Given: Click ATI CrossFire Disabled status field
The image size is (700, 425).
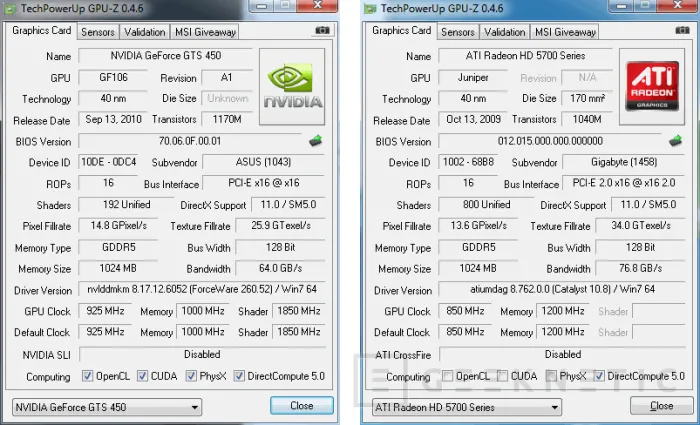Looking at the screenshot, I should 562,354.
